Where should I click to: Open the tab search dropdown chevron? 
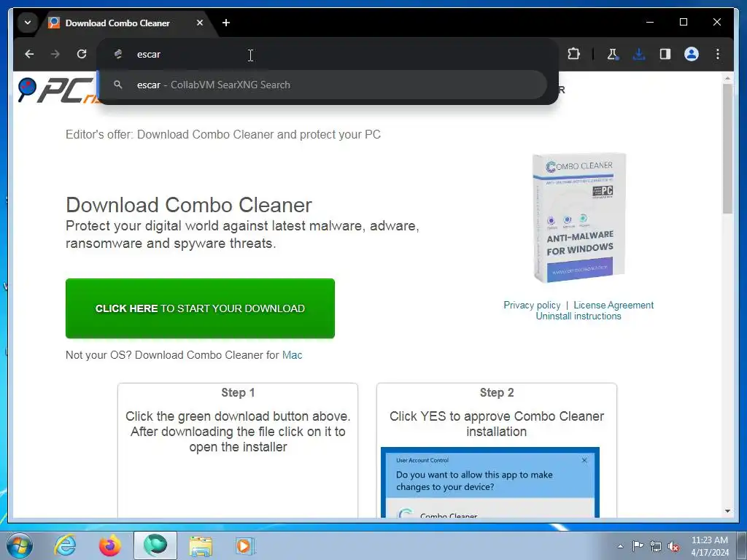click(x=28, y=23)
